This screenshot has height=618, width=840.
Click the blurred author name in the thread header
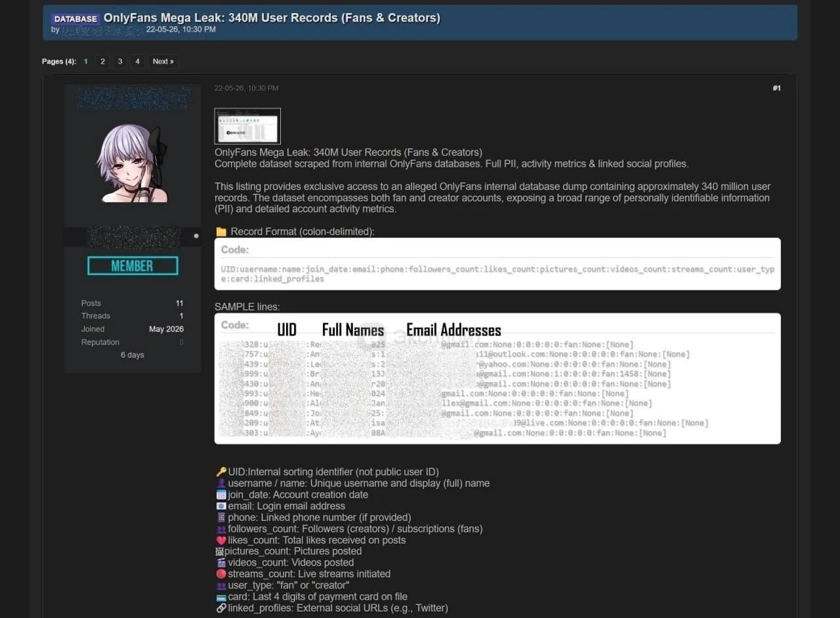pyautogui.click(x=102, y=30)
